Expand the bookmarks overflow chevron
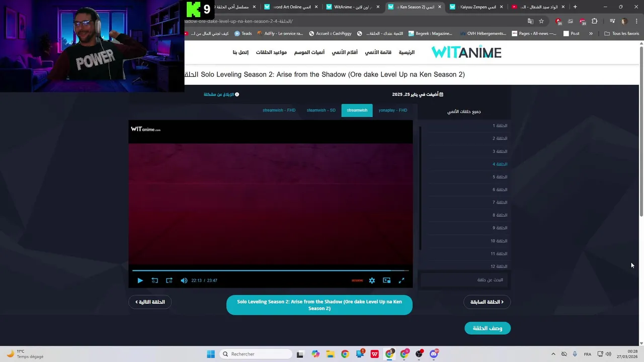644x362 pixels. [591, 34]
